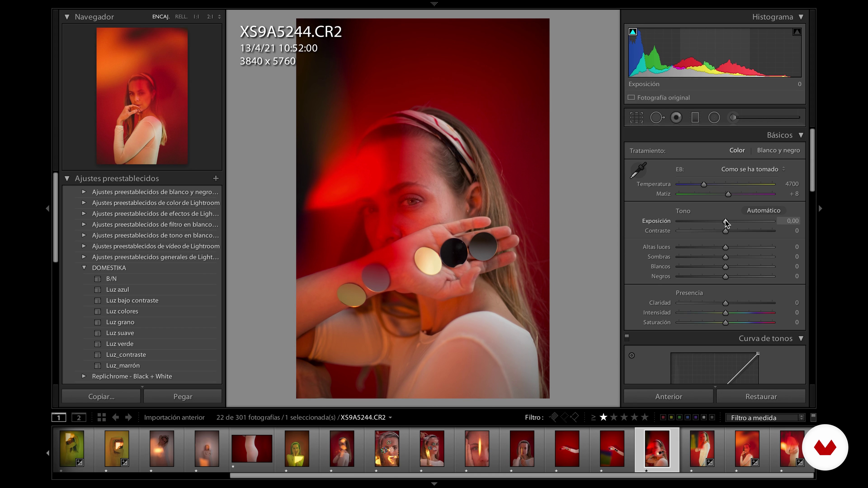The height and width of the screenshot is (488, 868).
Task: Toggle Fotografía original checkbox
Action: (x=631, y=97)
